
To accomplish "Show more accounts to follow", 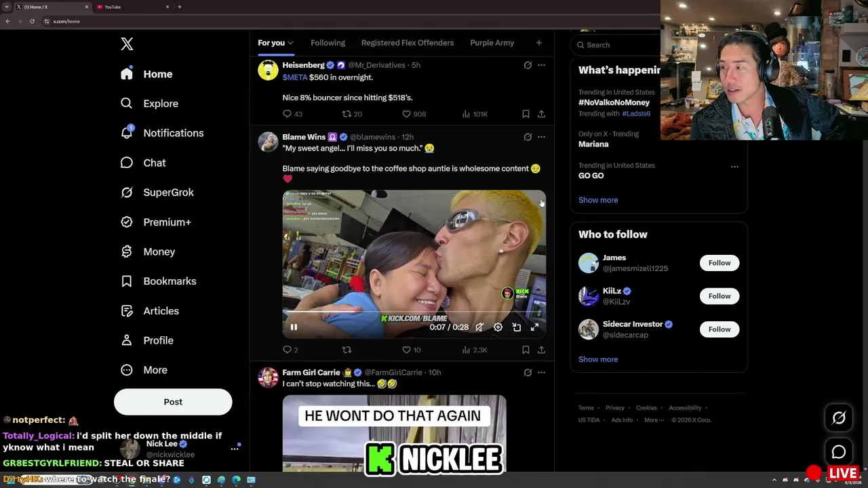I will (x=598, y=359).
